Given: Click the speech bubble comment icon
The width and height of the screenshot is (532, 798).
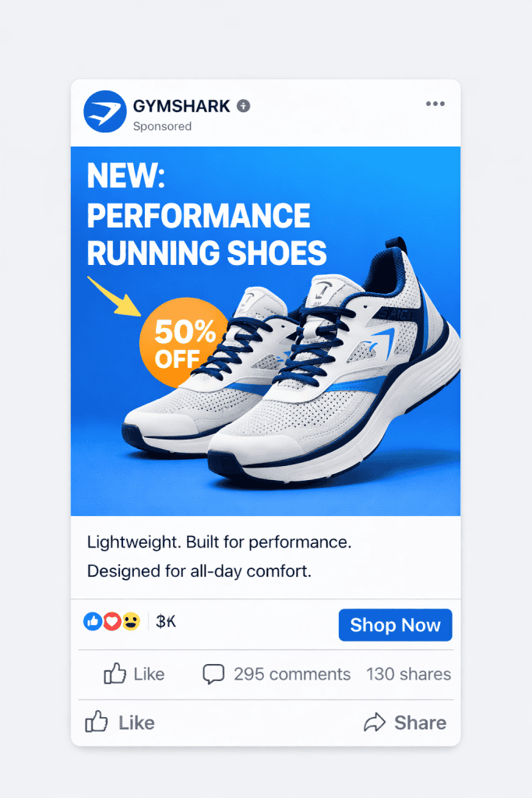Looking at the screenshot, I should pyautogui.click(x=213, y=674).
